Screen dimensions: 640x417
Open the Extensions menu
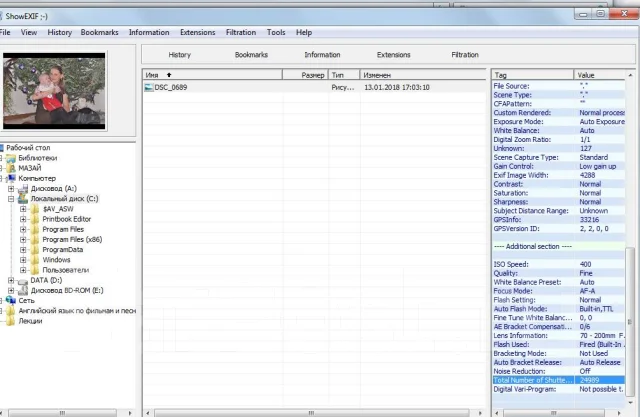198,32
